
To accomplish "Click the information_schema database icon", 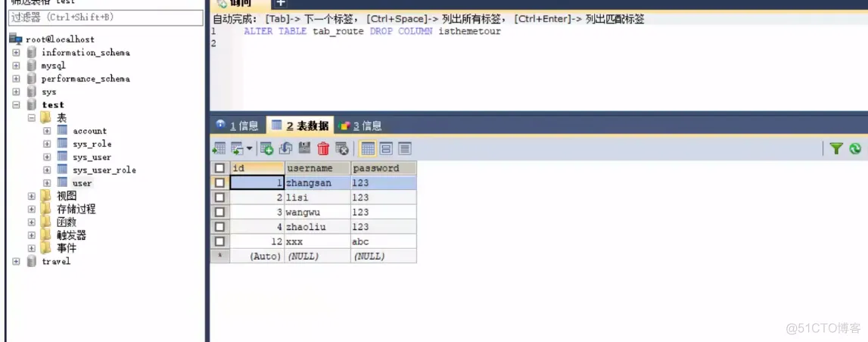I will (x=32, y=52).
